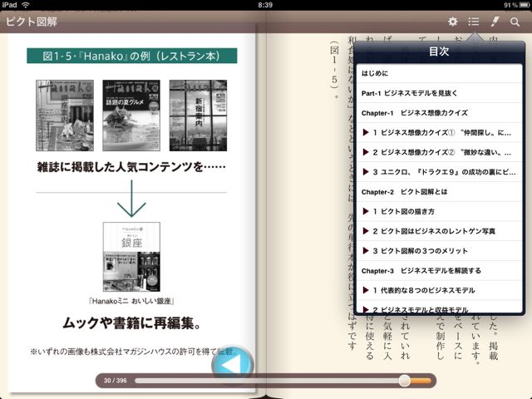The image size is (532, 399).
Task: Tap the 8:39 clock in status bar
Action: pos(265,5)
